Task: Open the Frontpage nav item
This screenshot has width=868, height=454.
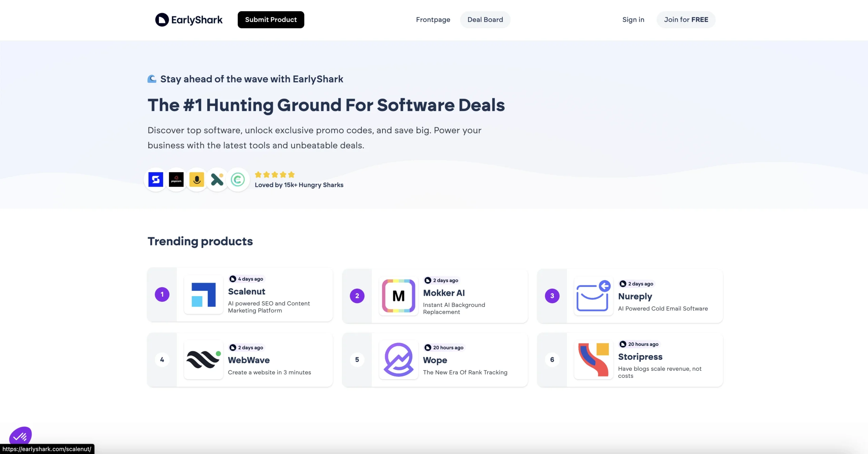Action: pos(433,20)
